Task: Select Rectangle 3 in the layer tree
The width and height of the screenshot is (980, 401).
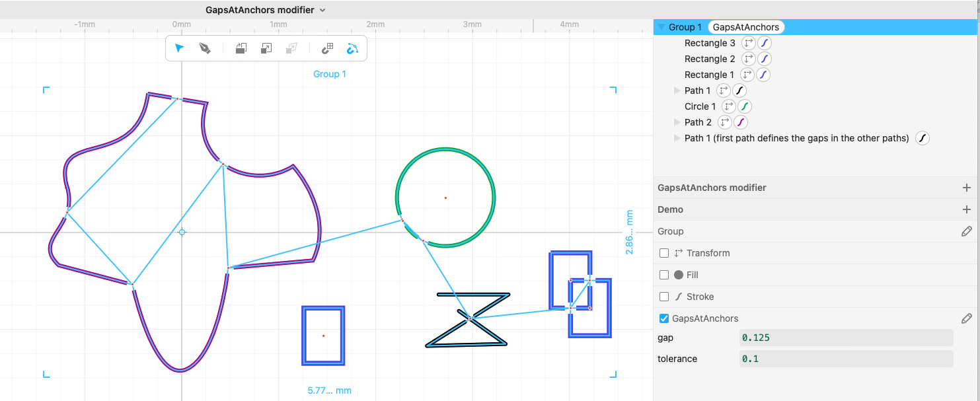Action: (710, 43)
